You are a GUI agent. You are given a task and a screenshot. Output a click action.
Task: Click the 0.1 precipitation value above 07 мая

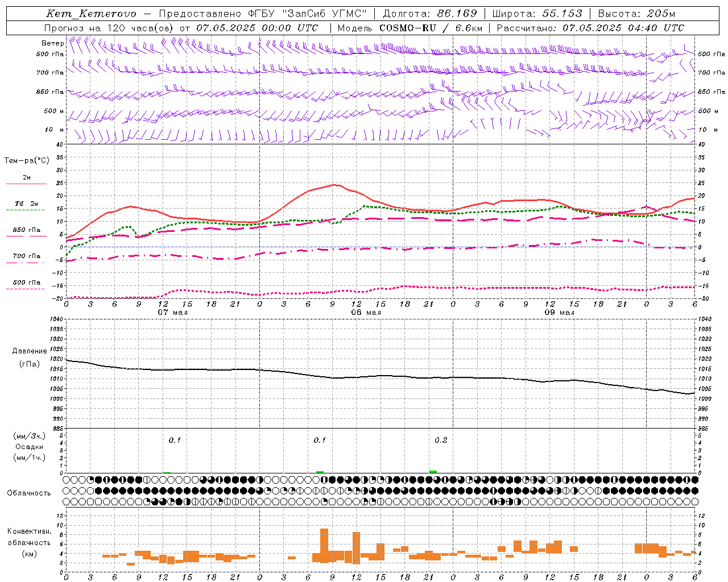point(175,440)
